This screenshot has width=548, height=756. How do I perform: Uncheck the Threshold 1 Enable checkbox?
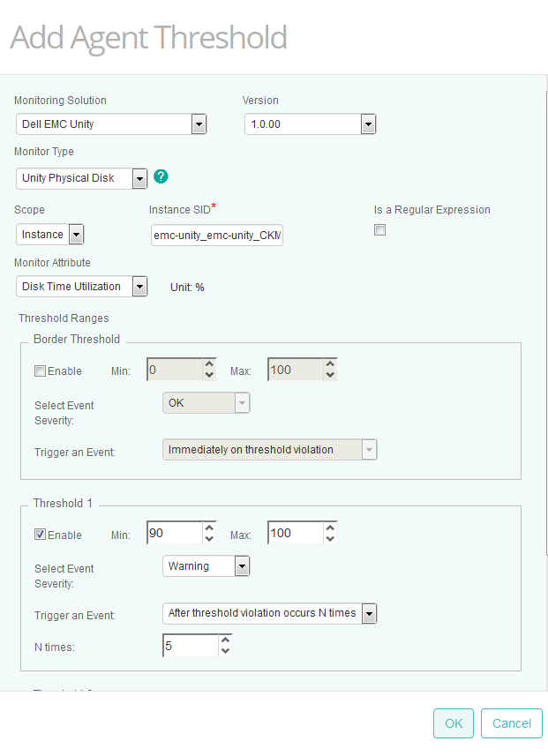40,535
